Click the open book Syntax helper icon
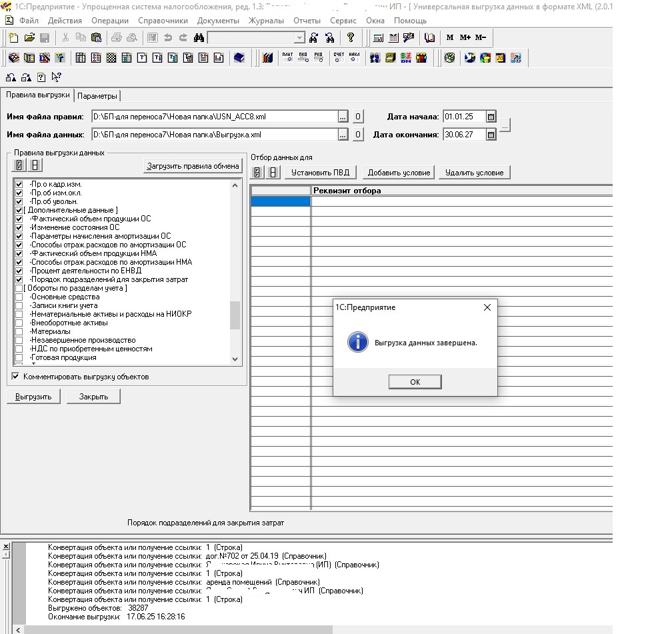The width and height of the screenshot is (672, 634). [x=429, y=38]
